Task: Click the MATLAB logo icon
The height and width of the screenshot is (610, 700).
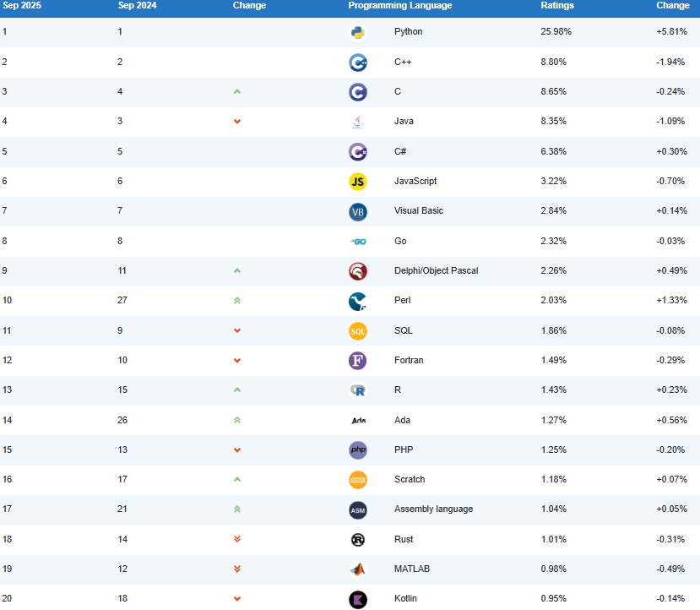Action: [358, 569]
